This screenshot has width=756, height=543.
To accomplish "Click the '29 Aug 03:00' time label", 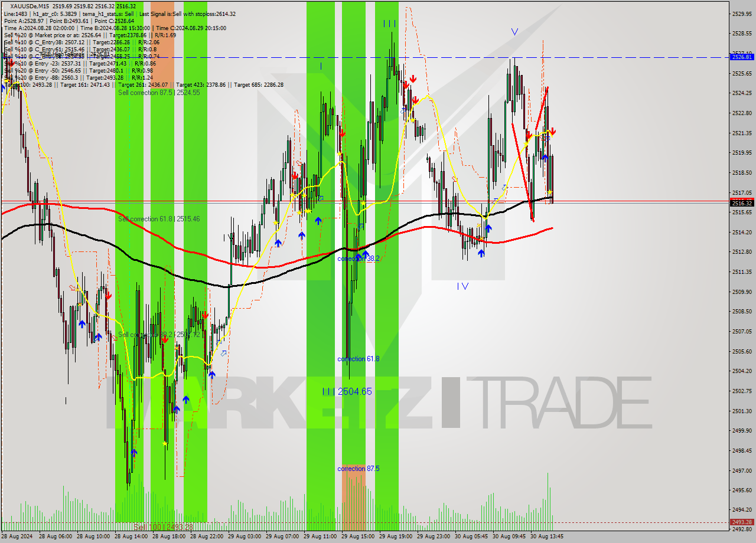I will 245,537.
